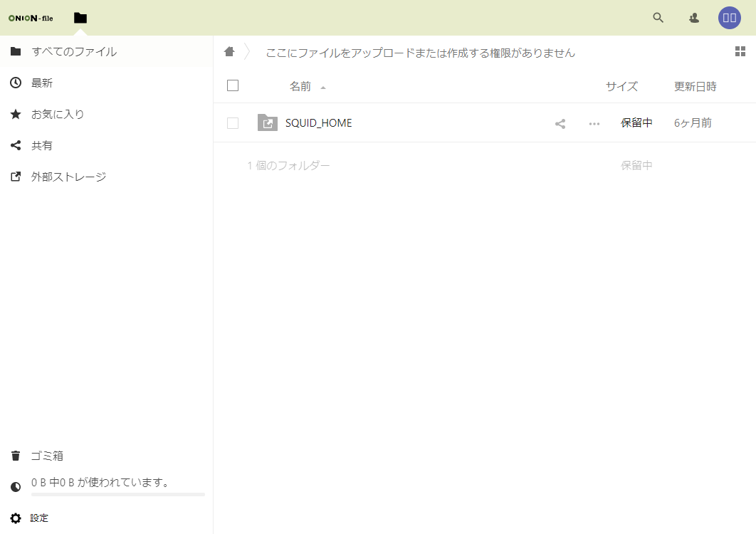Select すべてのファイル in sidebar
The image size is (756, 534).
pyautogui.click(x=74, y=51)
